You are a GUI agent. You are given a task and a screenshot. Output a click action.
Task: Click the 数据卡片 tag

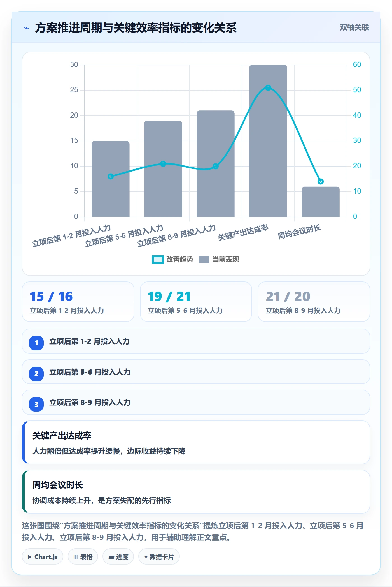(x=159, y=557)
